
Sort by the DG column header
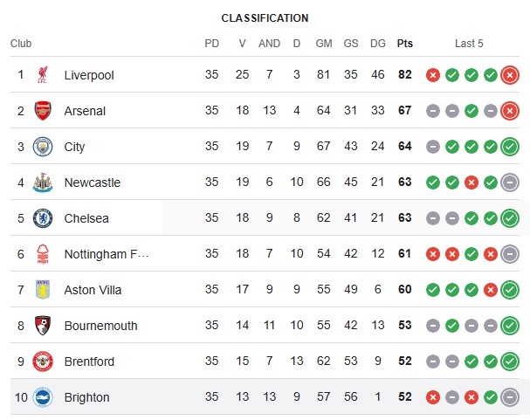[x=377, y=44]
